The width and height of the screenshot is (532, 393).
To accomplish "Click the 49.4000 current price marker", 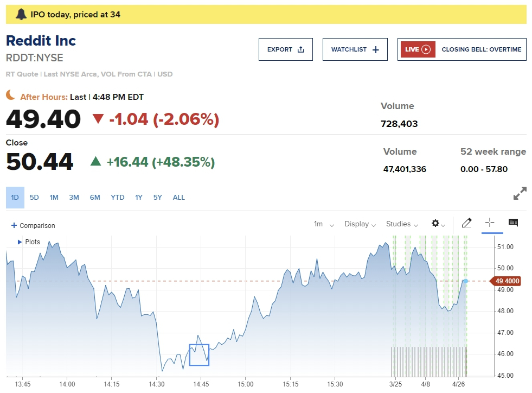I will pyautogui.click(x=508, y=281).
